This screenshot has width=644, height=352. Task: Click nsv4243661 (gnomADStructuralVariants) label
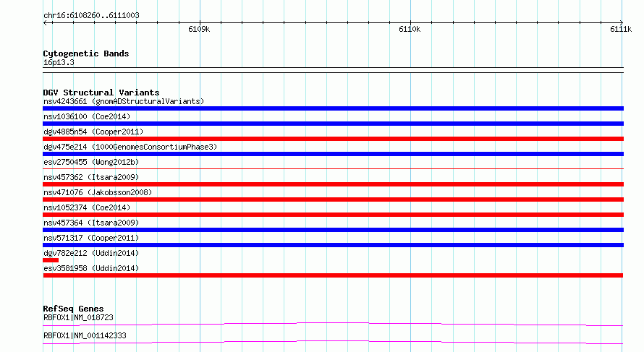tap(124, 101)
